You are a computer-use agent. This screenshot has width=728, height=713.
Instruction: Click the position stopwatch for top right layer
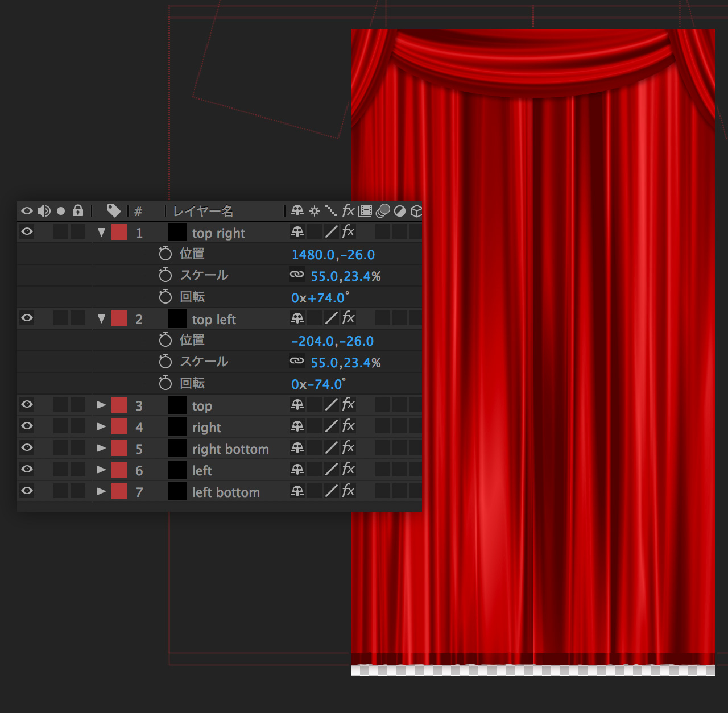click(166, 254)
